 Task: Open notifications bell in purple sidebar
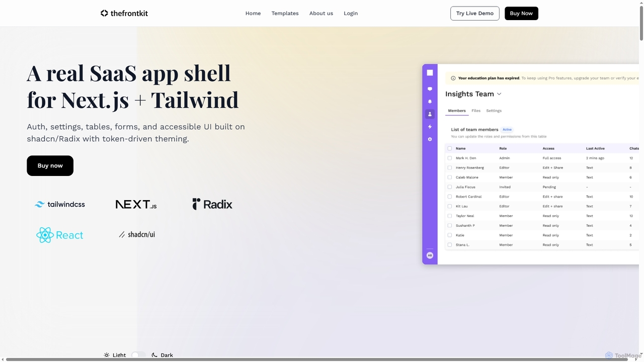(430, 102)
